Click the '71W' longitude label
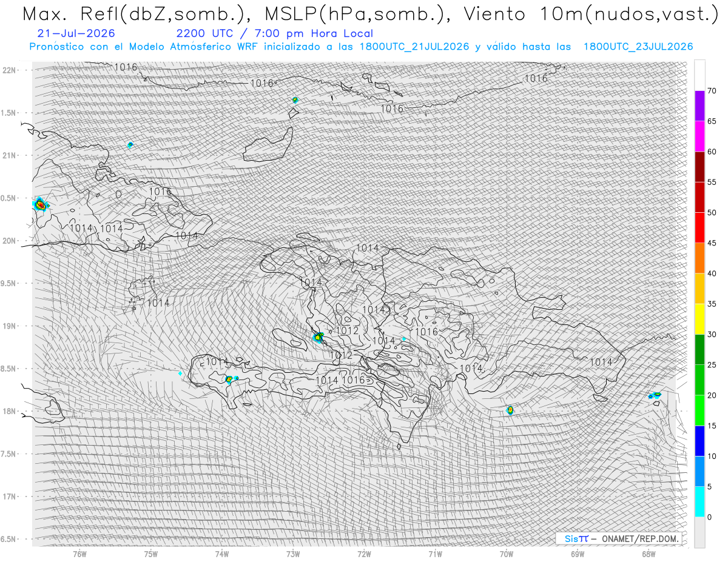This screenshot has width=728, height=562. (x=435, y=554)
